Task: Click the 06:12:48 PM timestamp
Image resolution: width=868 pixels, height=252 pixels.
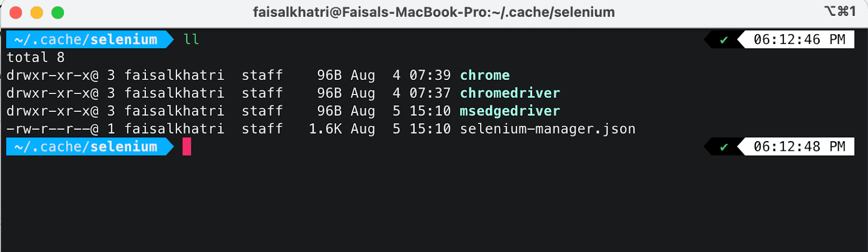Action: (x=799, y=147)
